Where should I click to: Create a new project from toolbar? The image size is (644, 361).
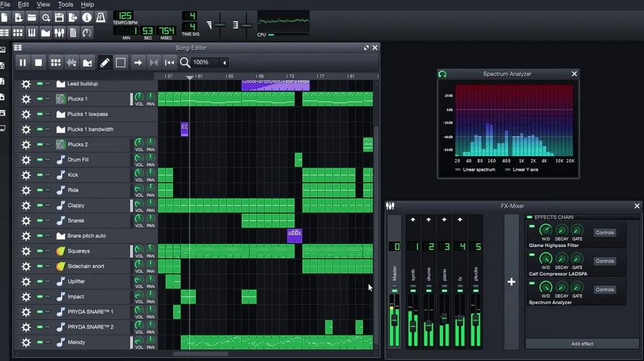click(5, 18)
